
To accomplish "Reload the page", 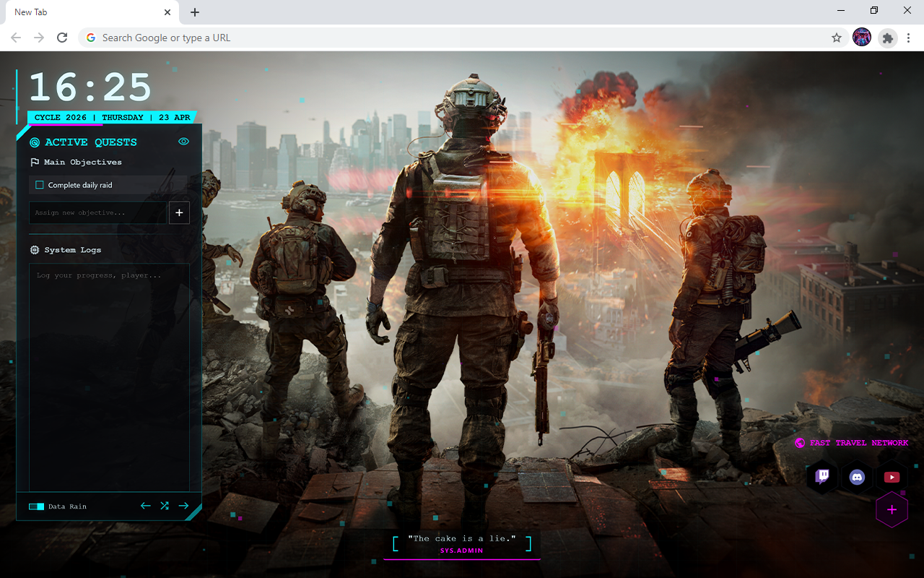I will pos(62,38).
